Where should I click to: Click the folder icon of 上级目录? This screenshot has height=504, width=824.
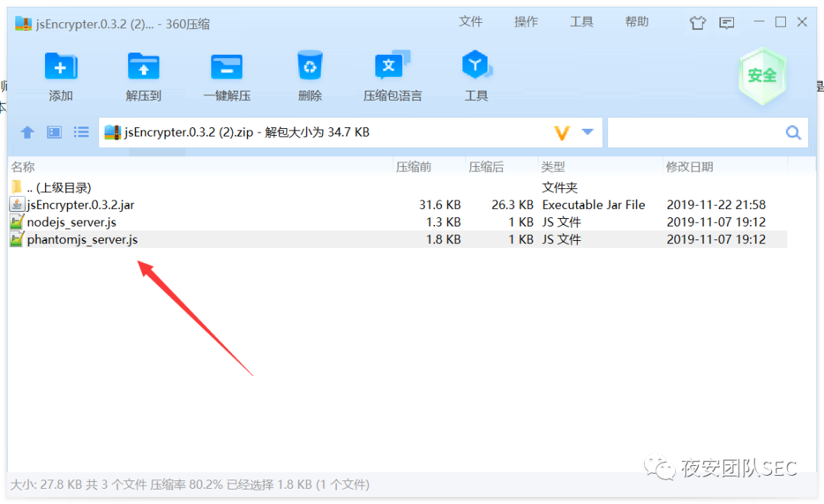(17, 187)
